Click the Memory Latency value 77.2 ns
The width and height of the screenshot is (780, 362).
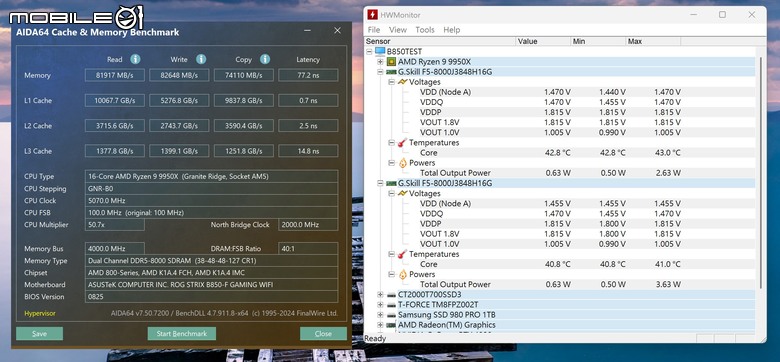click(308, 75)
